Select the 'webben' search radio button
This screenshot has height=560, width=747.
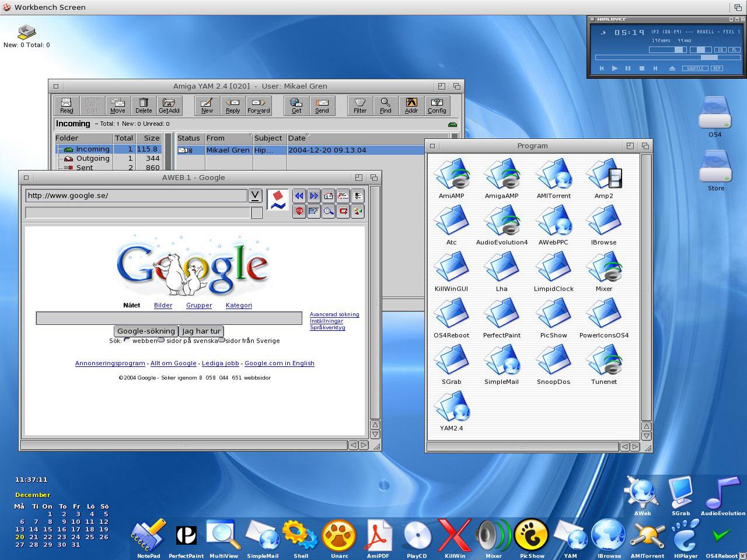[128, 340]
